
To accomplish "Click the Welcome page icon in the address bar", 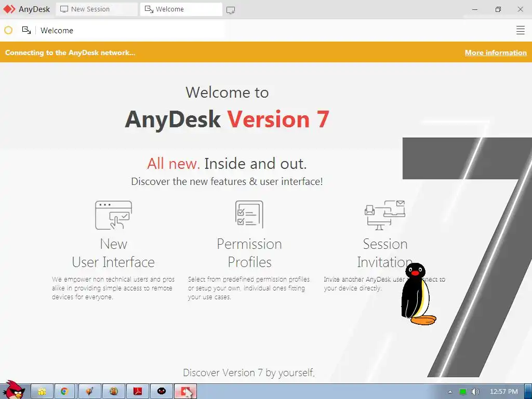I will point(26,30).
